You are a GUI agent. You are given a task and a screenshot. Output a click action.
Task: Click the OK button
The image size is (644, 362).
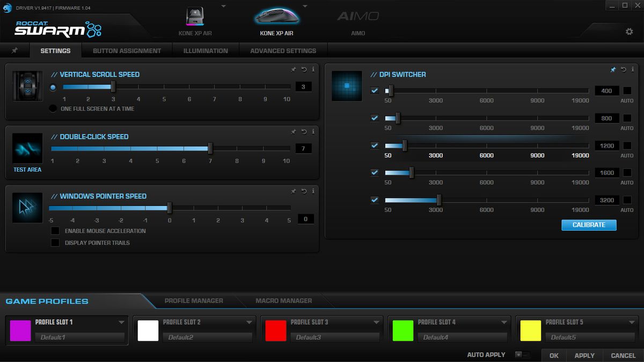pyautogui.click(x=554, y=355)
